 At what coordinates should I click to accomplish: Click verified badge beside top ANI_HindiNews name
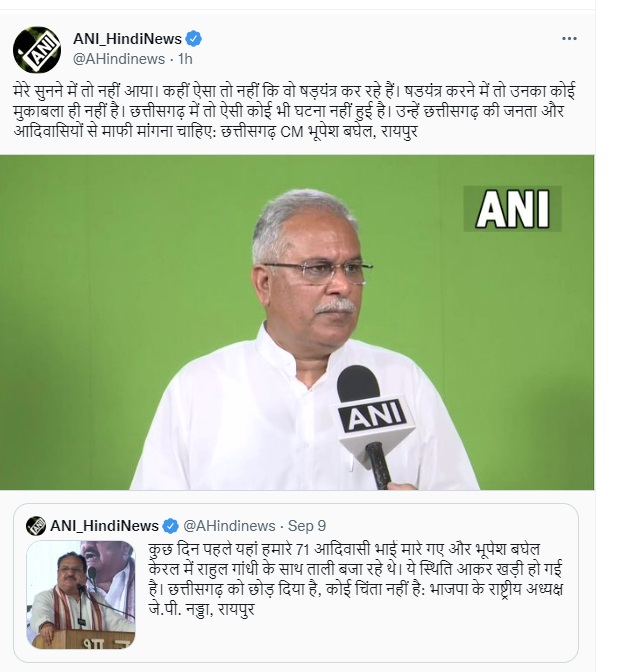coord(194,39)
